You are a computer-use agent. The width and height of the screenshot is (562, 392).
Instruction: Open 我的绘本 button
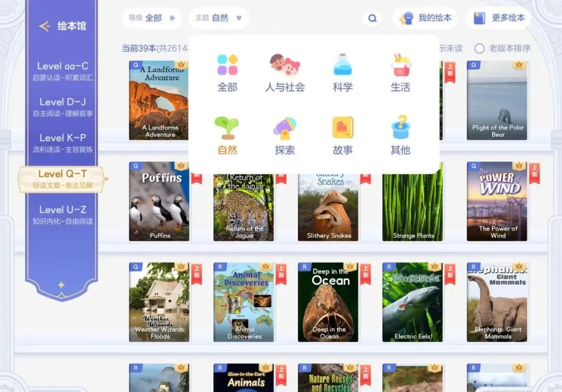point(426,18)
